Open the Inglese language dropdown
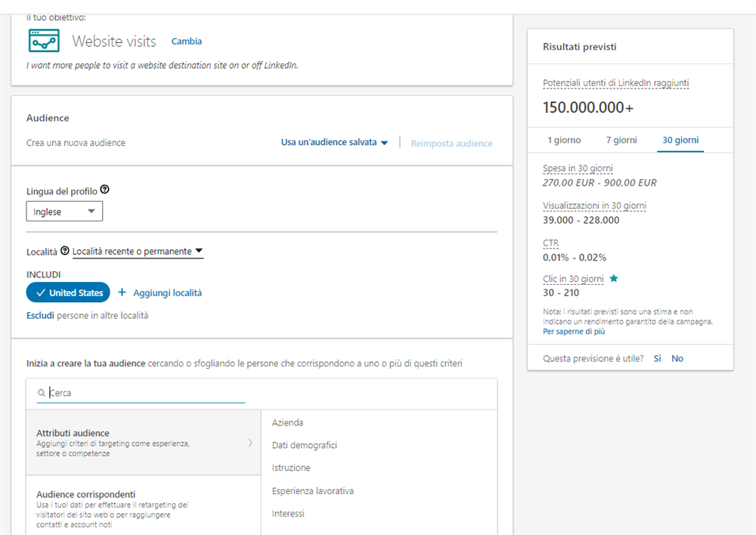Screen dimensions: 756x535 tap(64, 212)
